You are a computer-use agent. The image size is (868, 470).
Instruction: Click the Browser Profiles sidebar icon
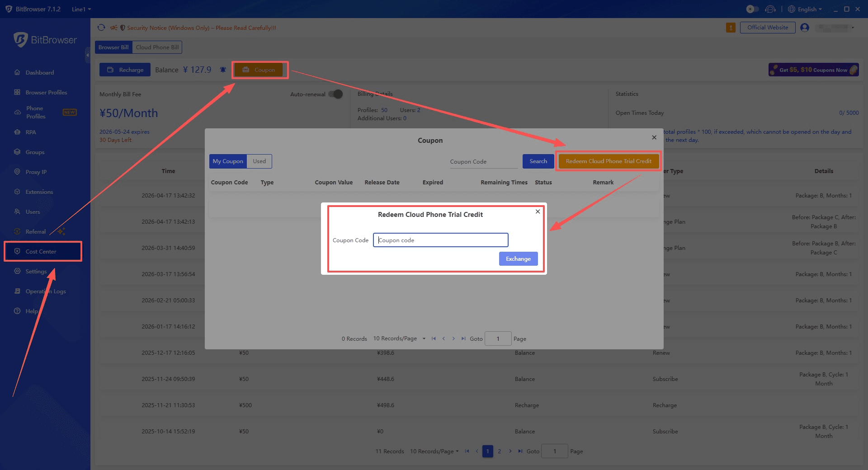(17, 92)
